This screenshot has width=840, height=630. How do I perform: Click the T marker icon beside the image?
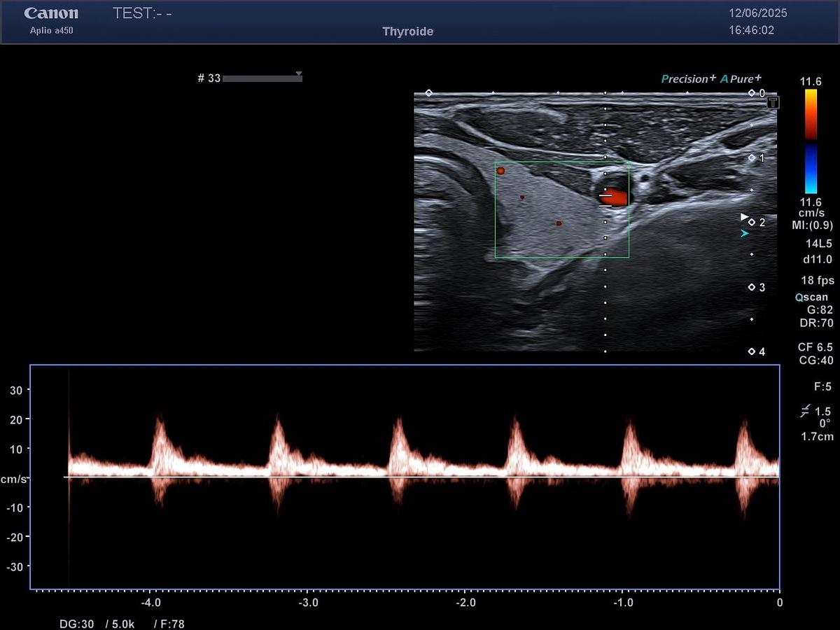click(x=773, y=103)
